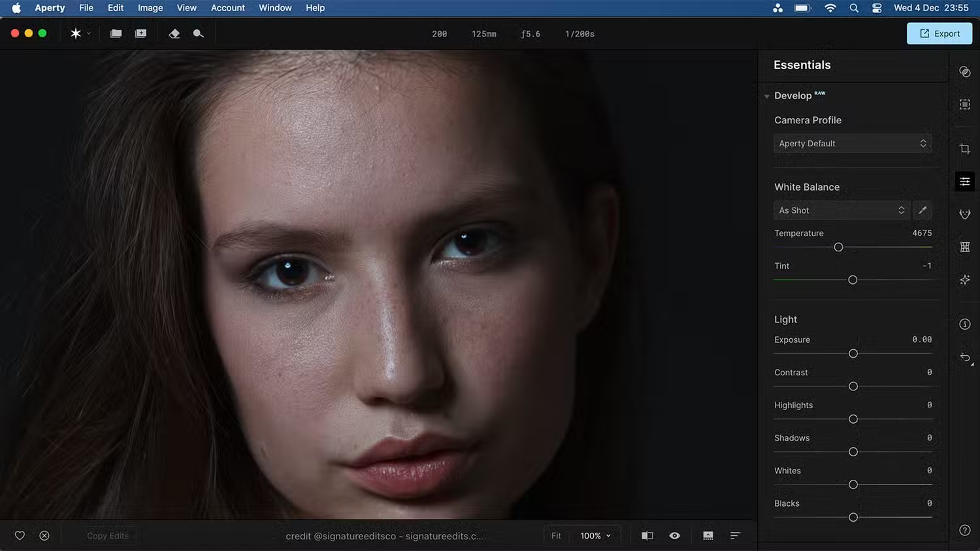The height and width of the screenshot is (551, 980).
Task: Open the face retouch mask tool
Action: point(964,214)
